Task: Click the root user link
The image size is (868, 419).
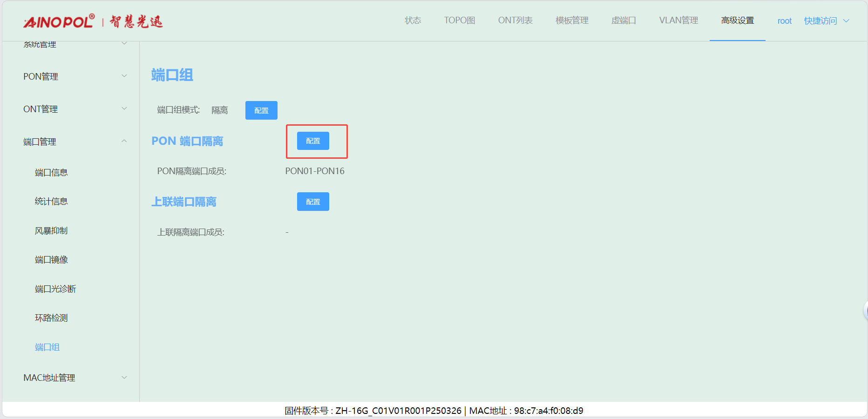Action: click(x=784, y=21)
